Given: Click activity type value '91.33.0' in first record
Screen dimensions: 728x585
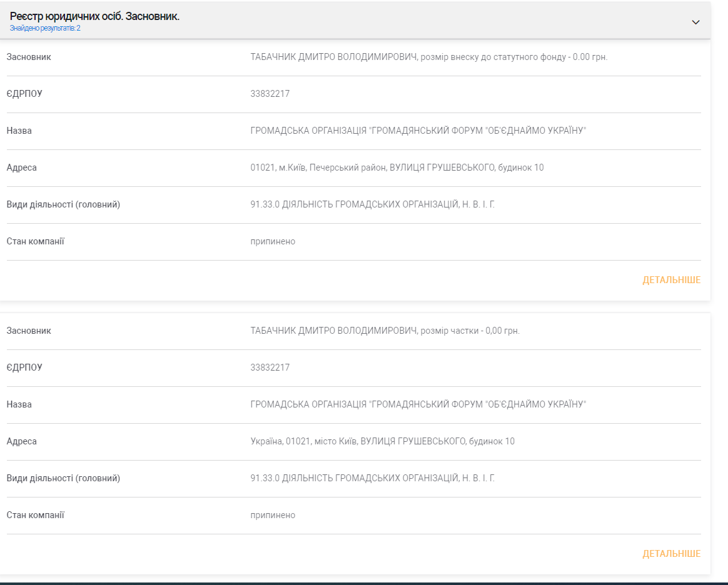Looking at the screenshot, I should tap(372, 204).
